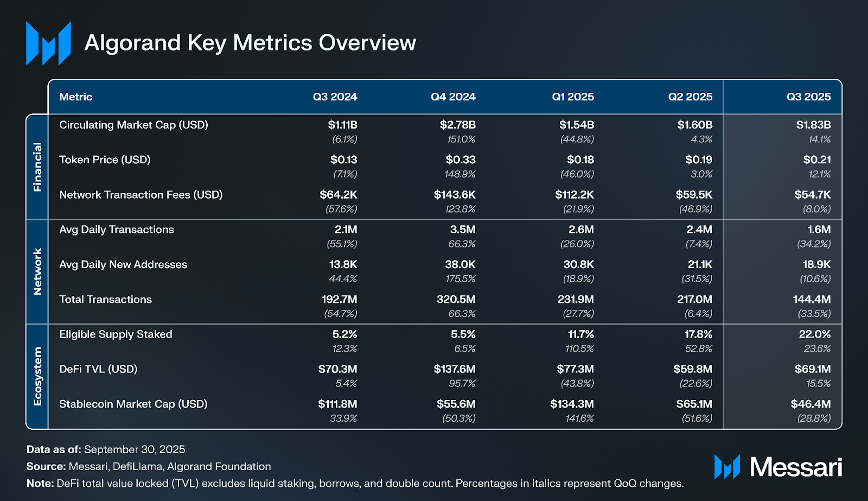Click the 'Total Transactions' row label
Viewport: 868px width, 501px height.
[x=105, y=299]
